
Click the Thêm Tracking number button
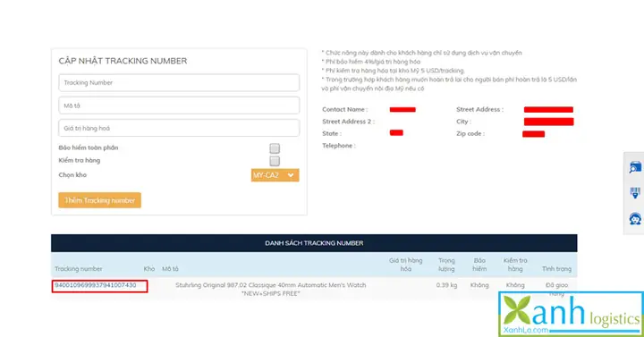pyautogui.click(x=100, y=200)
